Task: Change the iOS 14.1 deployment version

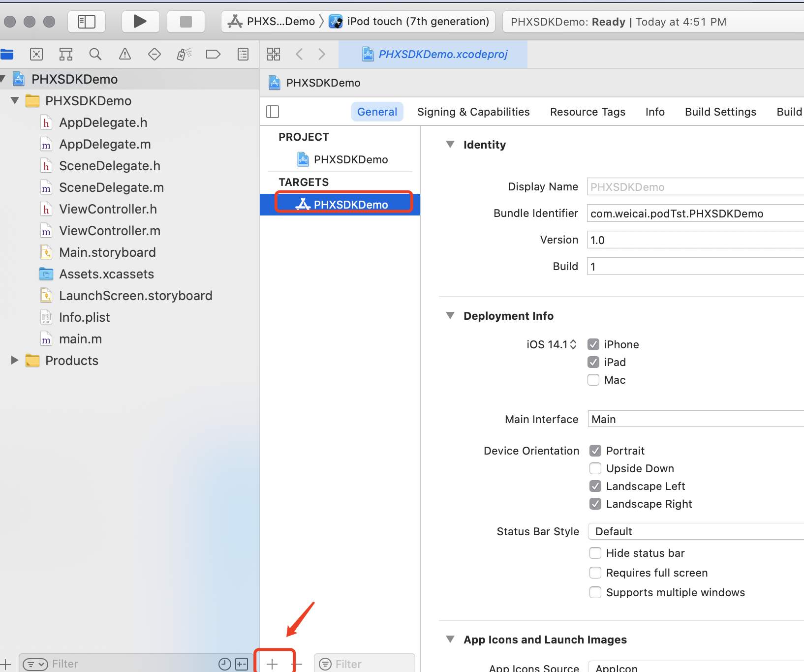Action: point(552,344)
